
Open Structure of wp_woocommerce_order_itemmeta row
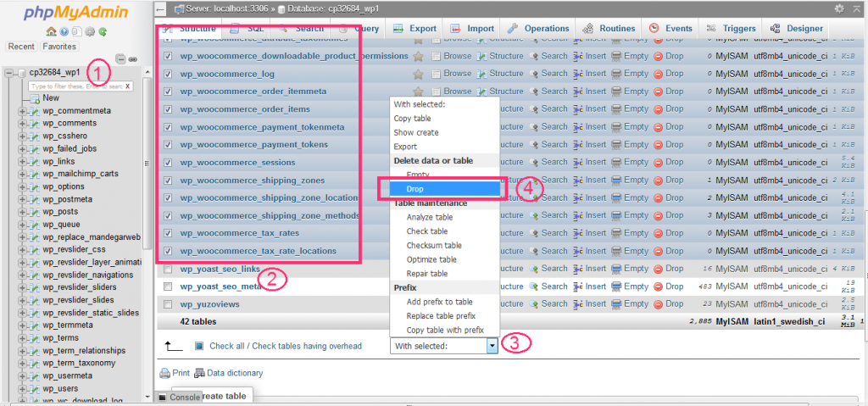[x=500, y=92]
